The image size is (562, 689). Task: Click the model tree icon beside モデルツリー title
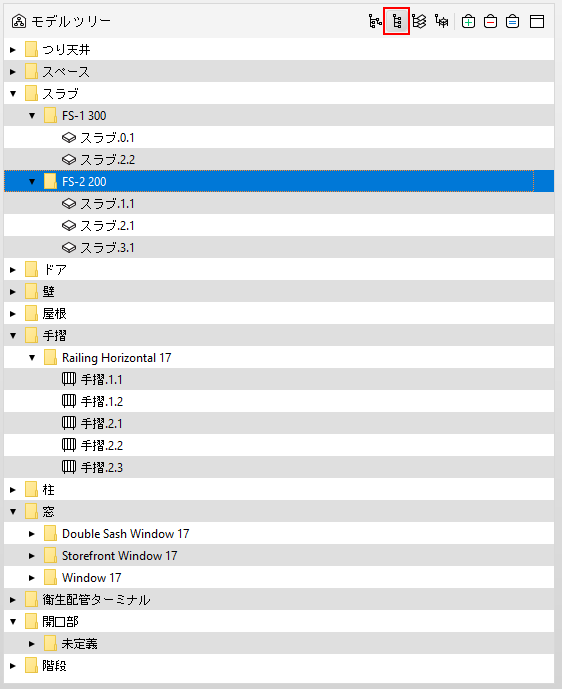coord(18,21)
